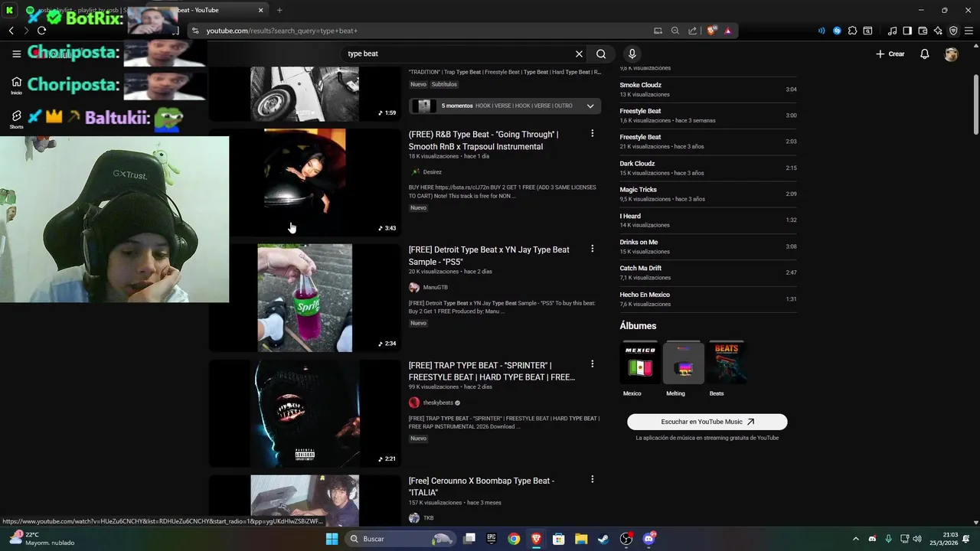Viewport: 980px width, 551px height.
Task: Open the browser share icon in address bar
Action: pos(692,31)
